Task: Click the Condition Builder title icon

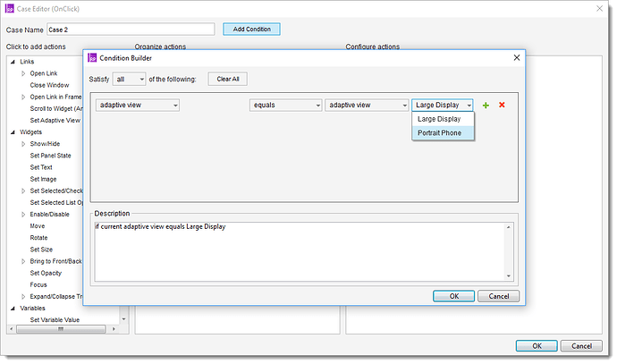Action: [x=93, y=58]
